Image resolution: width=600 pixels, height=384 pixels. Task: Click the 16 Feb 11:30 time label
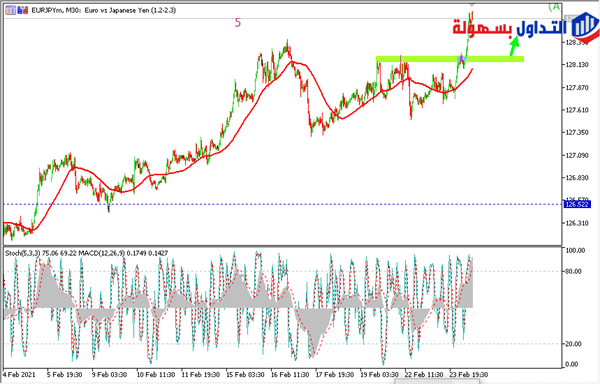tap(290, 374)
